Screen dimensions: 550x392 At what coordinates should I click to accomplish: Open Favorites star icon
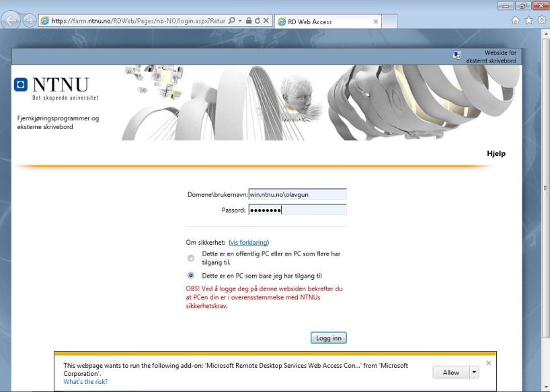[x=528, y=20]
